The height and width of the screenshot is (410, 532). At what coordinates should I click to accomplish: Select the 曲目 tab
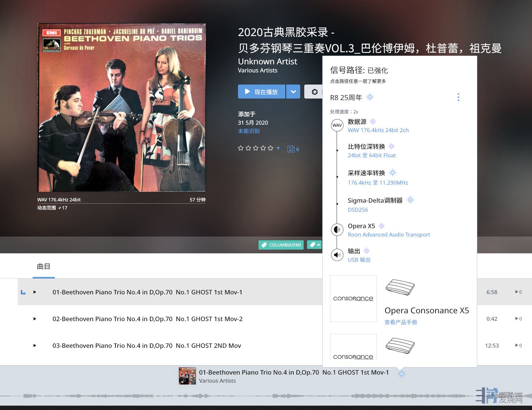[x=44, y=266]
